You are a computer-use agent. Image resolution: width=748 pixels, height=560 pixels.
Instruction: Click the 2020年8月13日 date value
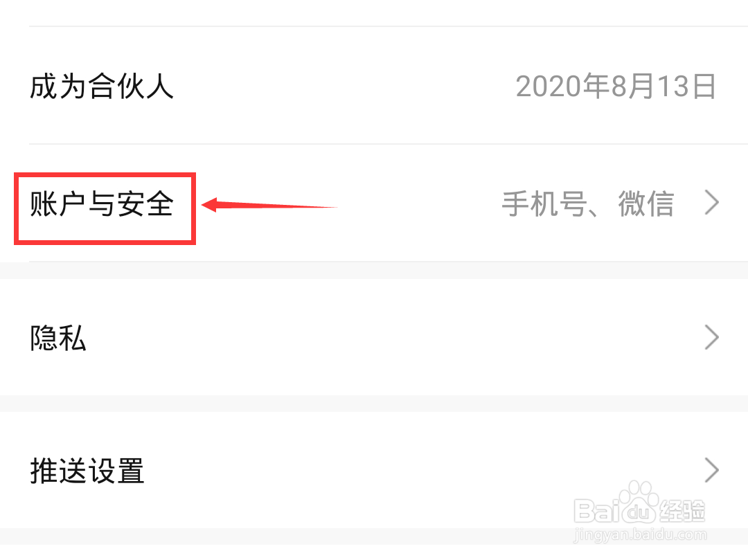pyautogui.click(x=616, y=87)
